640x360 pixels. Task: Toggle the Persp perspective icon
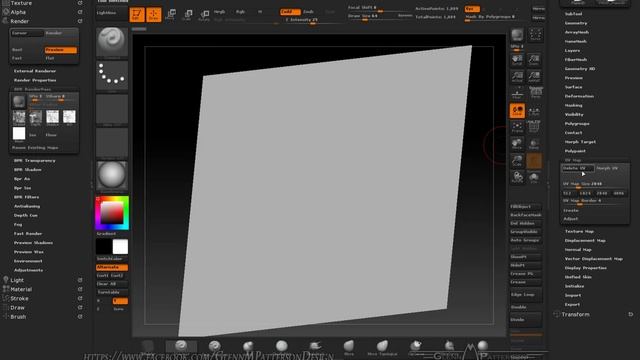tap(536, 93)
